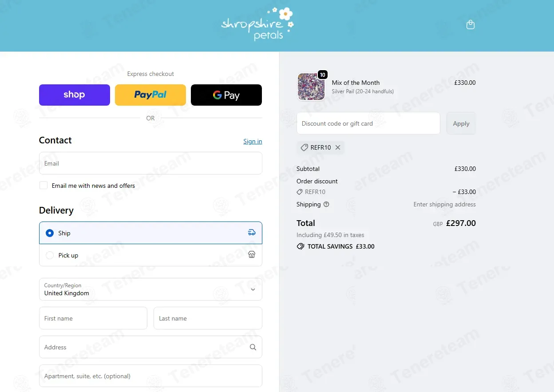Pay with Shop express checkout
This screenshot has height=392, width=554.
[75, 95]
